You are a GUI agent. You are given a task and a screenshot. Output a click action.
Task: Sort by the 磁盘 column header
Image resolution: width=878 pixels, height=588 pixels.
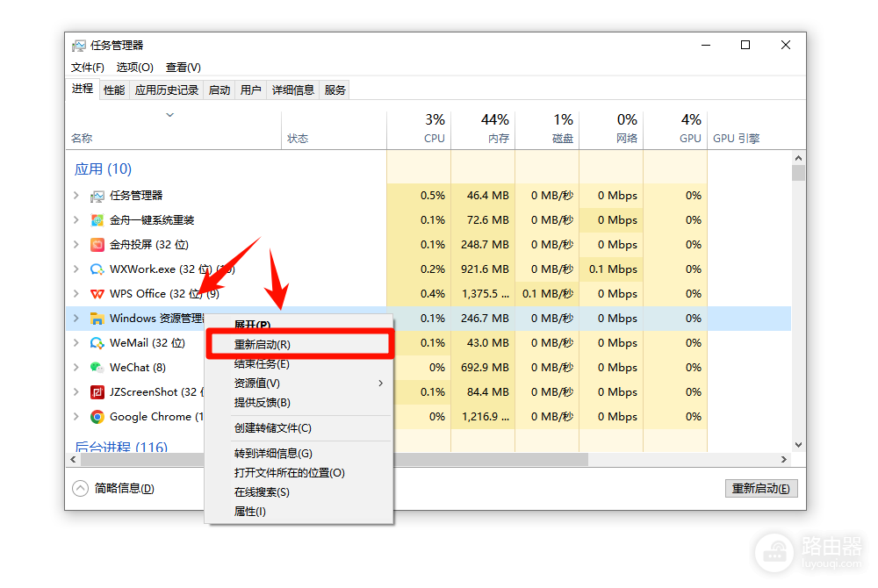[x=547, y=130]
